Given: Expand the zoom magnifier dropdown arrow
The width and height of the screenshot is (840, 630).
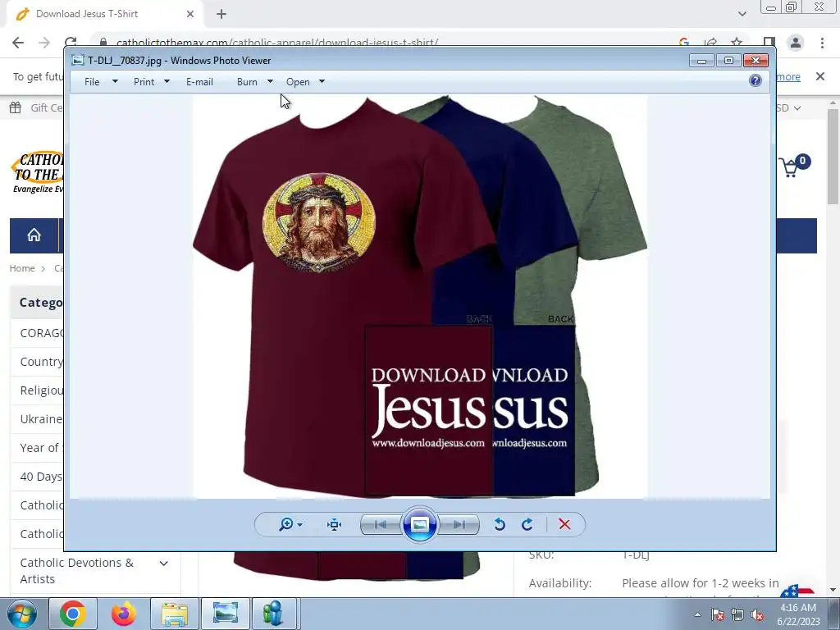Looking at the screenshot, I should [300, 524].
